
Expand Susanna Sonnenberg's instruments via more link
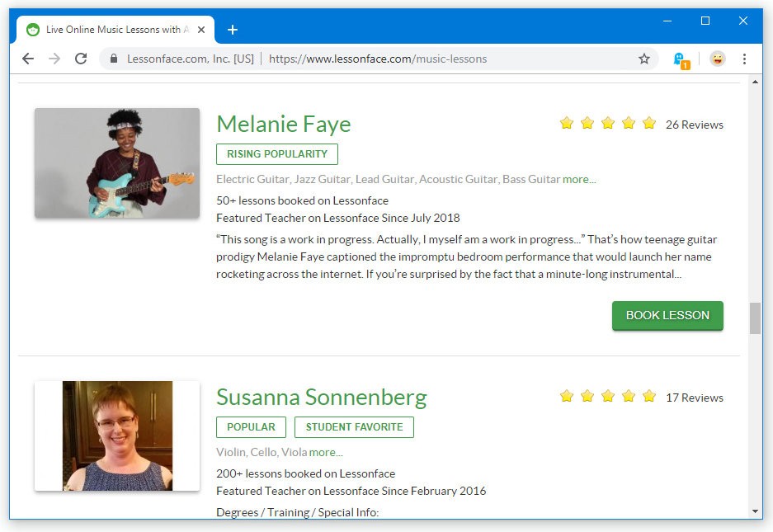point(325,453)
